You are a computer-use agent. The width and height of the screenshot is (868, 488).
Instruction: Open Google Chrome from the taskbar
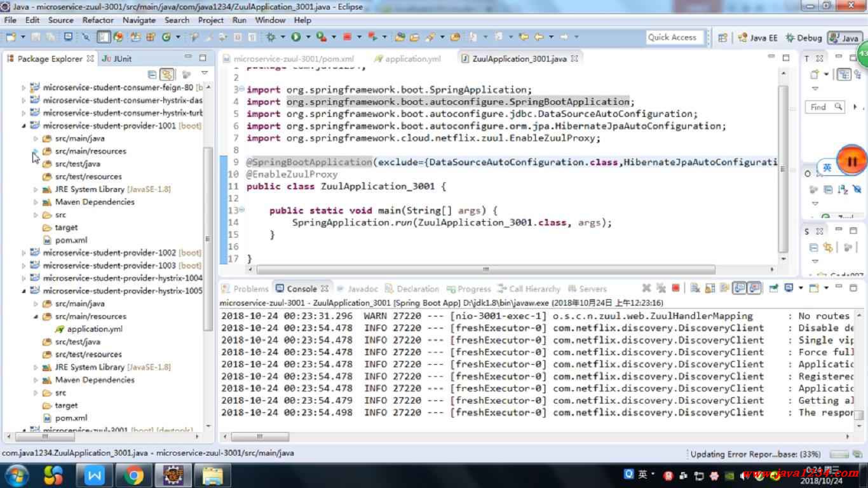click(x=133, y=475)
